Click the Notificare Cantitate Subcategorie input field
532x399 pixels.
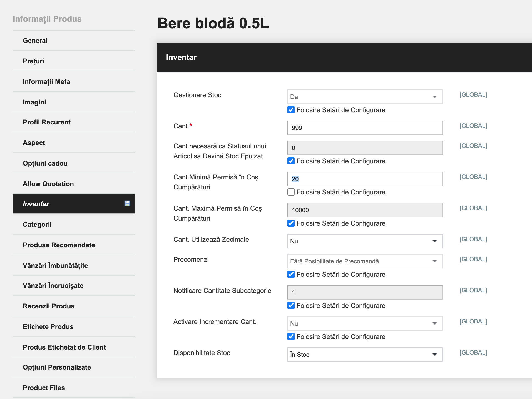[365, 292]
